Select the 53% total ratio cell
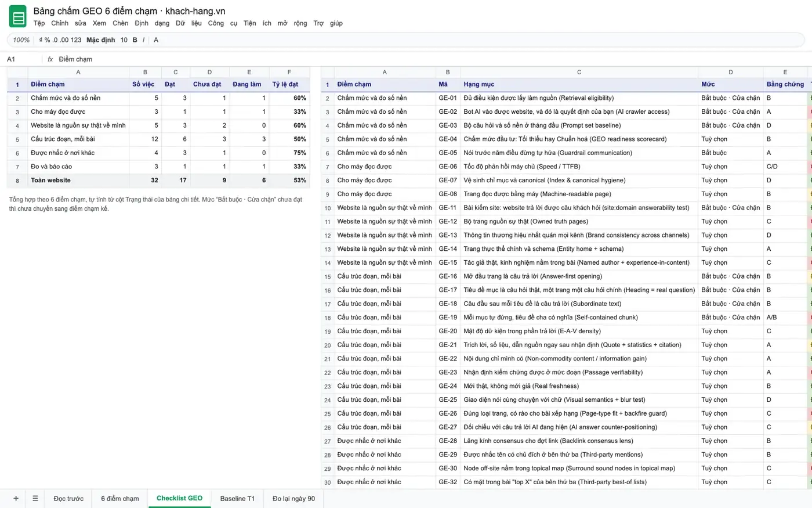This screenshot has height=508, width=812. tap(289, 180)
